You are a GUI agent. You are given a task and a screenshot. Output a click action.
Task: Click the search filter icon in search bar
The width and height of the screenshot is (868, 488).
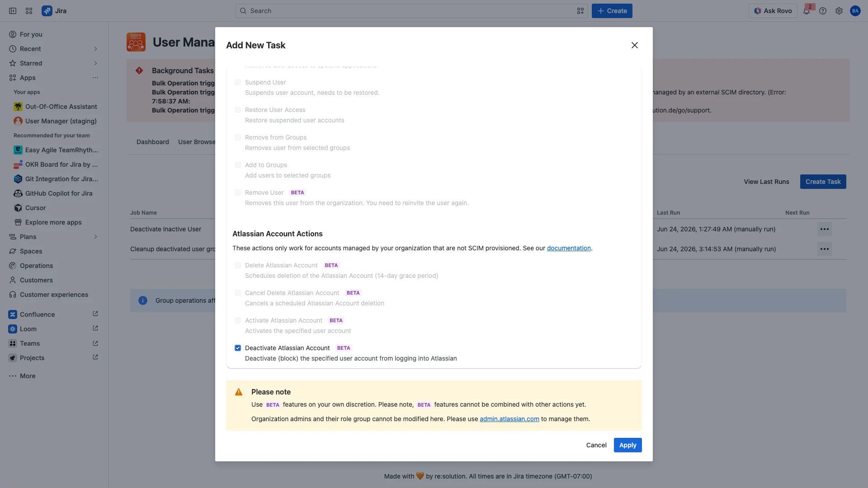coord(580,11)
